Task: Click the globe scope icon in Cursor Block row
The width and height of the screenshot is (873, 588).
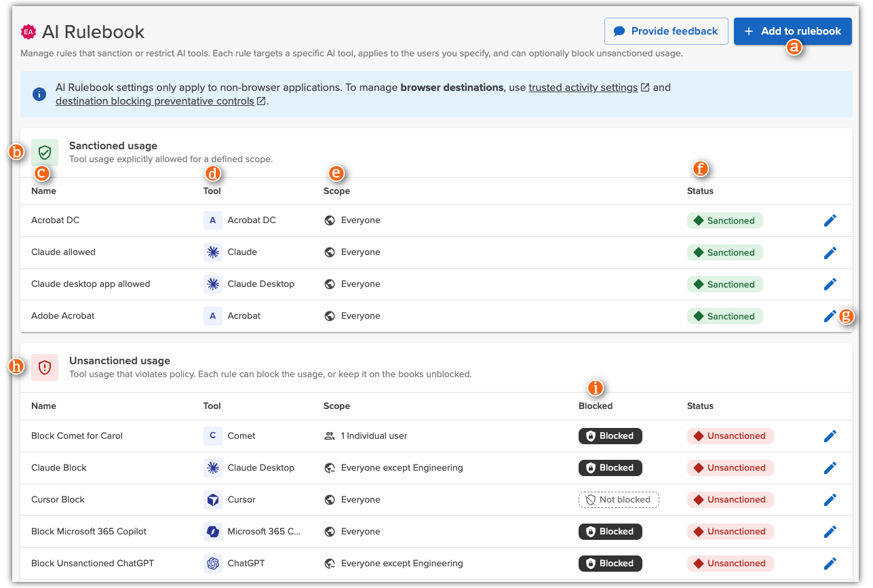Action: (x=330, y=500)
